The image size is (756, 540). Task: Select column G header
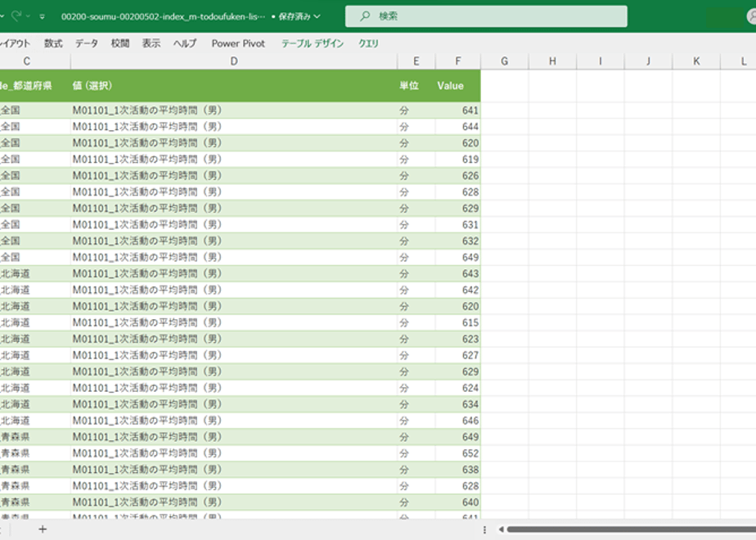coord(504,61)
